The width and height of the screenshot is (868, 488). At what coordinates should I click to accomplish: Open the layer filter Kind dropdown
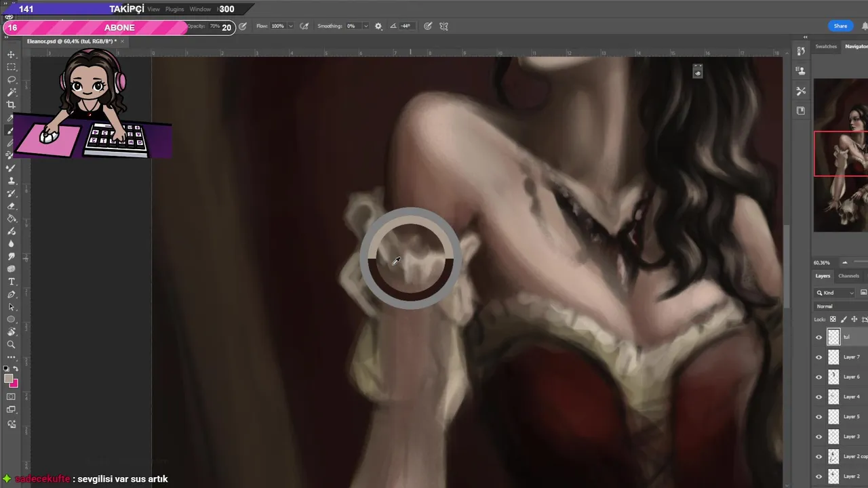(835, 293)
